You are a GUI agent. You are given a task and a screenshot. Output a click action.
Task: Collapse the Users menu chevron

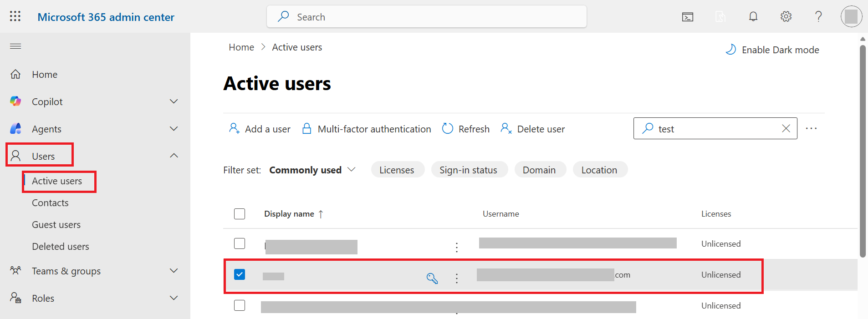click(174, 156)
